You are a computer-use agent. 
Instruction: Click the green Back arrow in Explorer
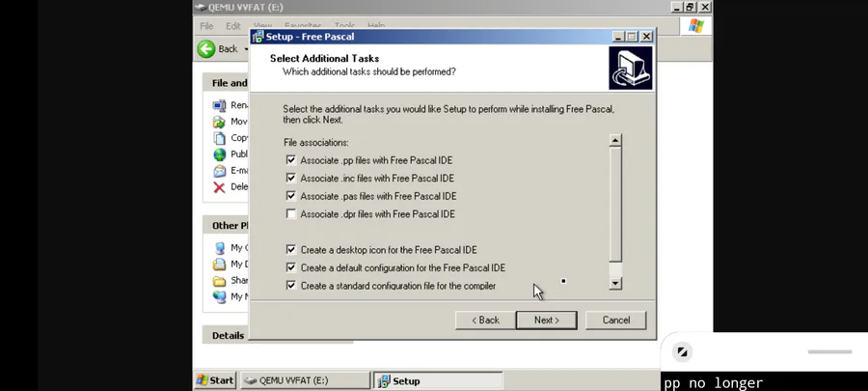pos(206,48)
